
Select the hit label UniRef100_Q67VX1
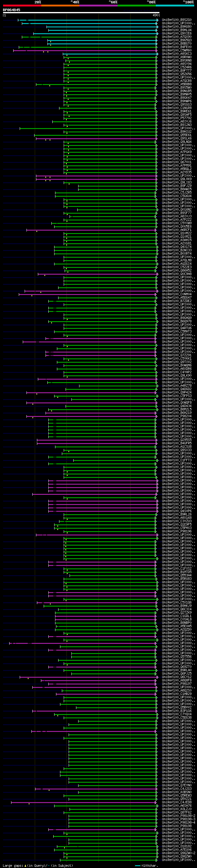[177, 162]
